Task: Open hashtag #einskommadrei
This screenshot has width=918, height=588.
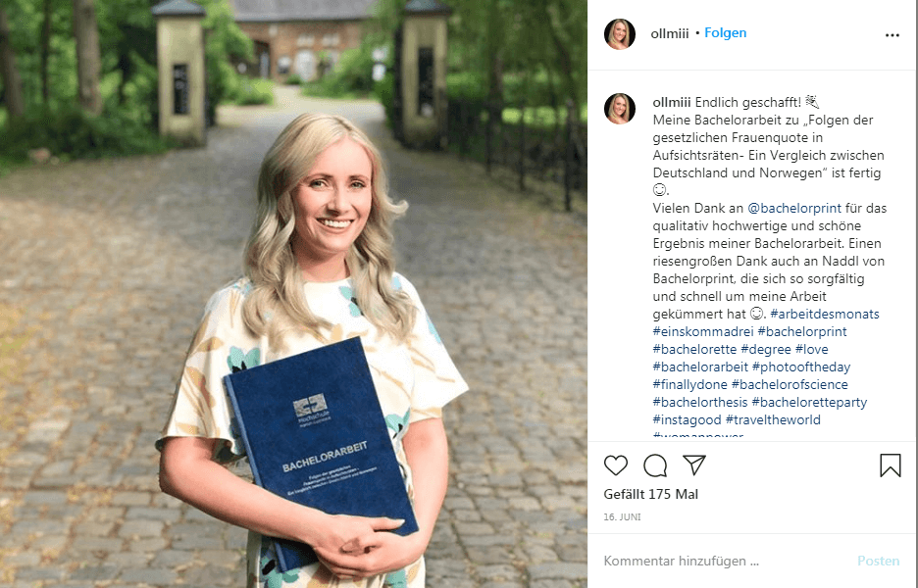Action: click(703, 332)
